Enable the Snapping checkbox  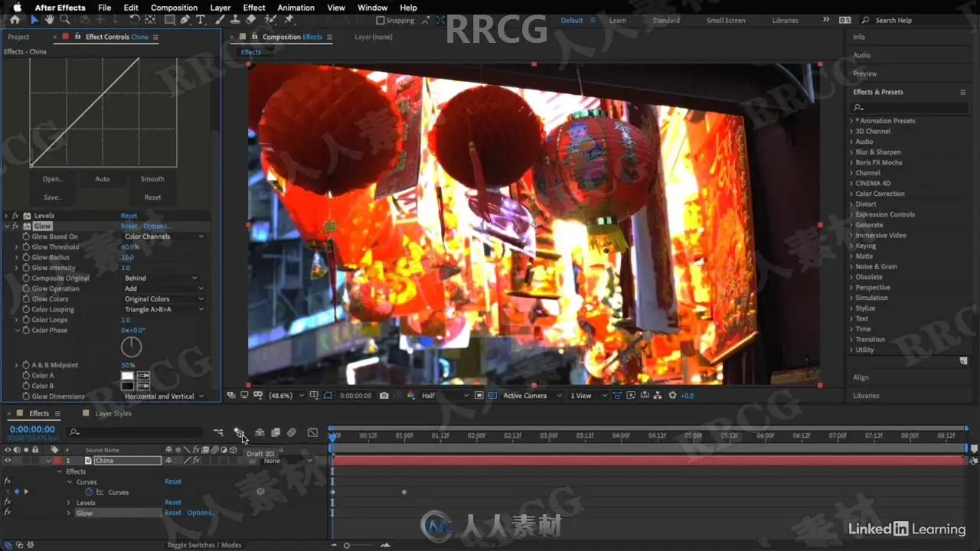[381, 21]
